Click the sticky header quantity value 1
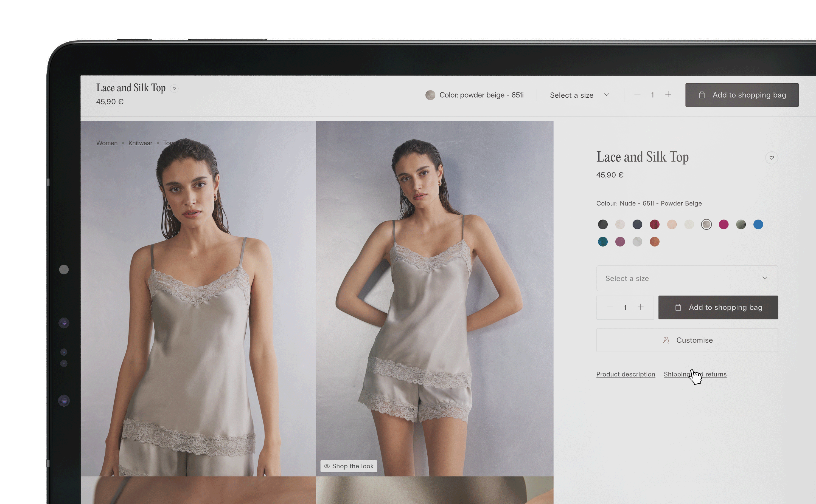Screen dimensions: 816x504 click(x=652, y=95)
